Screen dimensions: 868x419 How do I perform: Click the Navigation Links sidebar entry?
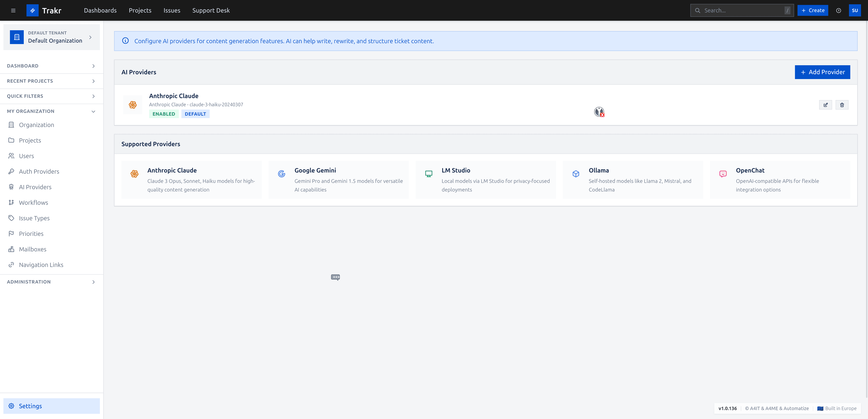tap(41, 265)
